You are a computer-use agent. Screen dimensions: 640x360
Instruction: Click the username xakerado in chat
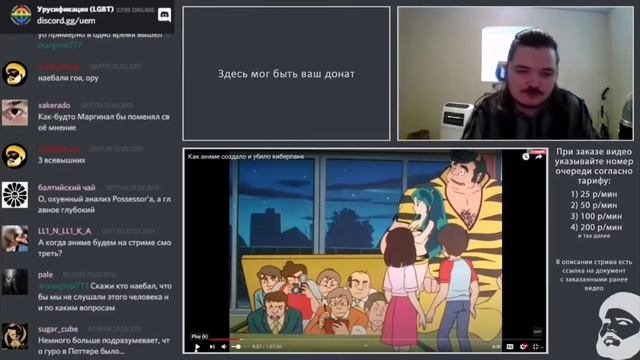click(54, 105)
